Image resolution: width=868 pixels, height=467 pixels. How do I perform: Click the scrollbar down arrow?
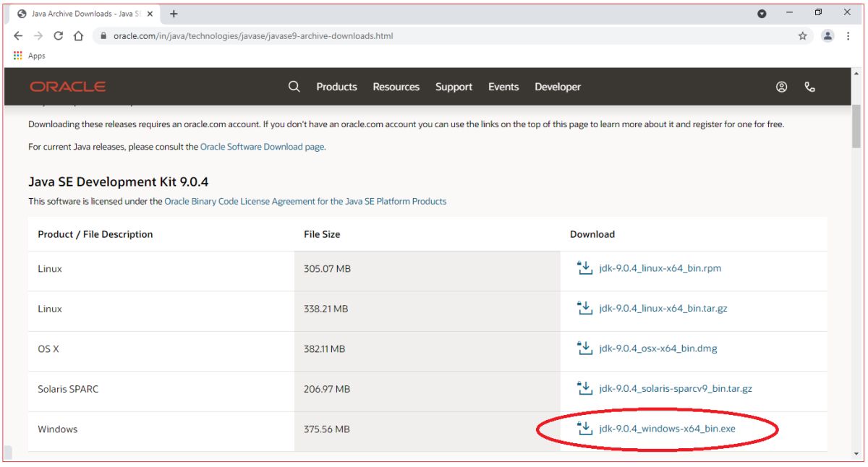click(x=856, y=453)
